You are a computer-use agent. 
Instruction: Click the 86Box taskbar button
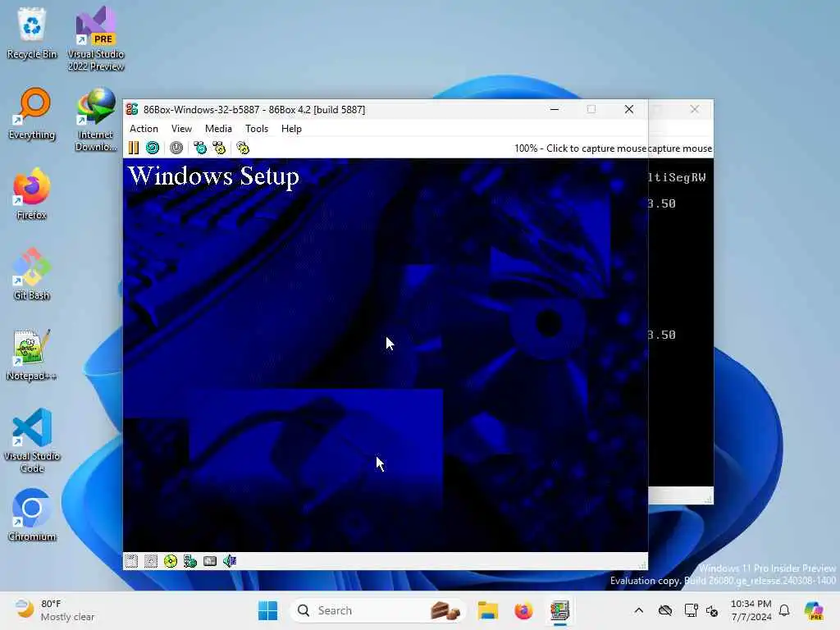tap(559, 610)
